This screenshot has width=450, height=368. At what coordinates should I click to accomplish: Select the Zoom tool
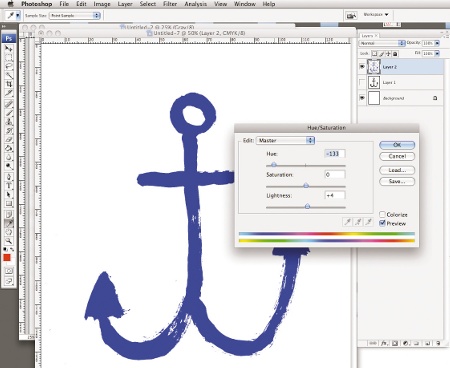[8, 241]
